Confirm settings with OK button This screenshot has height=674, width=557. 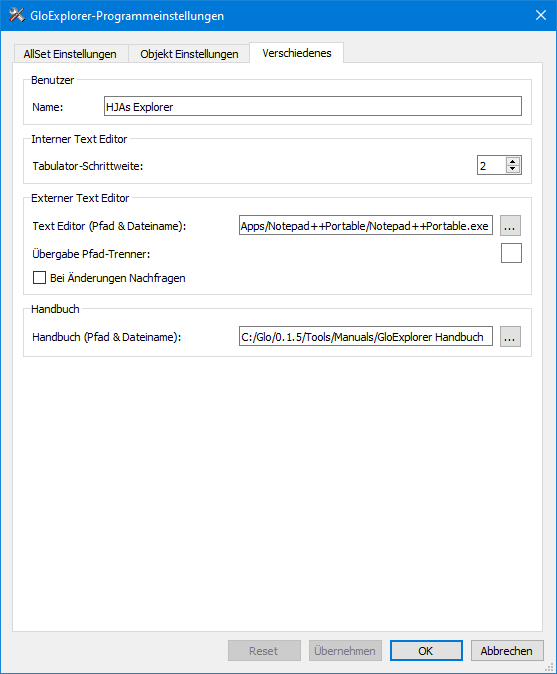click(426, 651)
